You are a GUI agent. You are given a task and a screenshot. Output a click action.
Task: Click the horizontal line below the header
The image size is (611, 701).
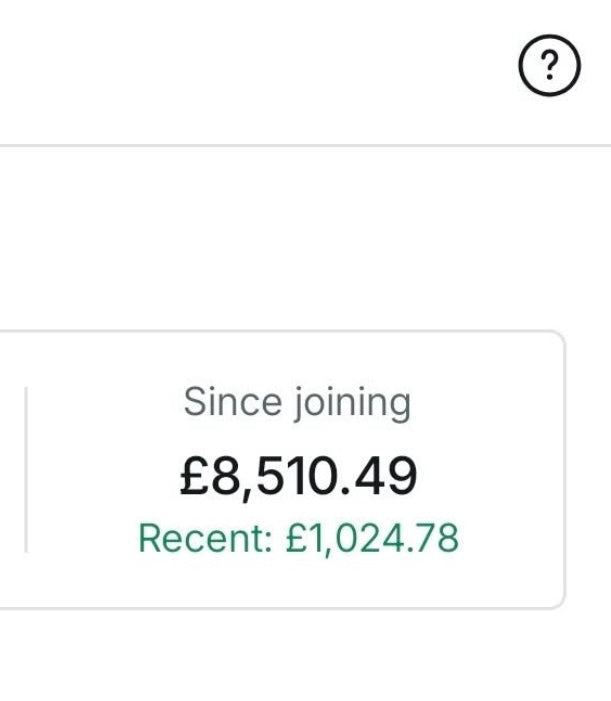tap(300, 146)
